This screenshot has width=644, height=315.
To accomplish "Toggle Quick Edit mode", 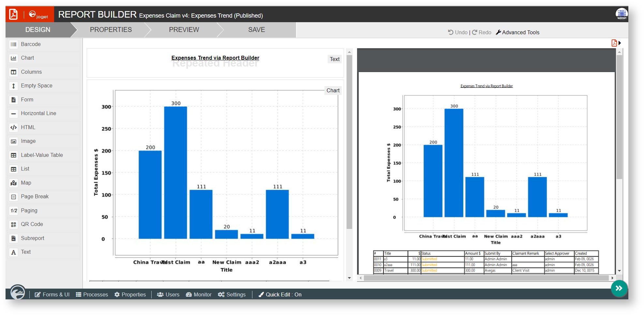I will click(280, 294).
